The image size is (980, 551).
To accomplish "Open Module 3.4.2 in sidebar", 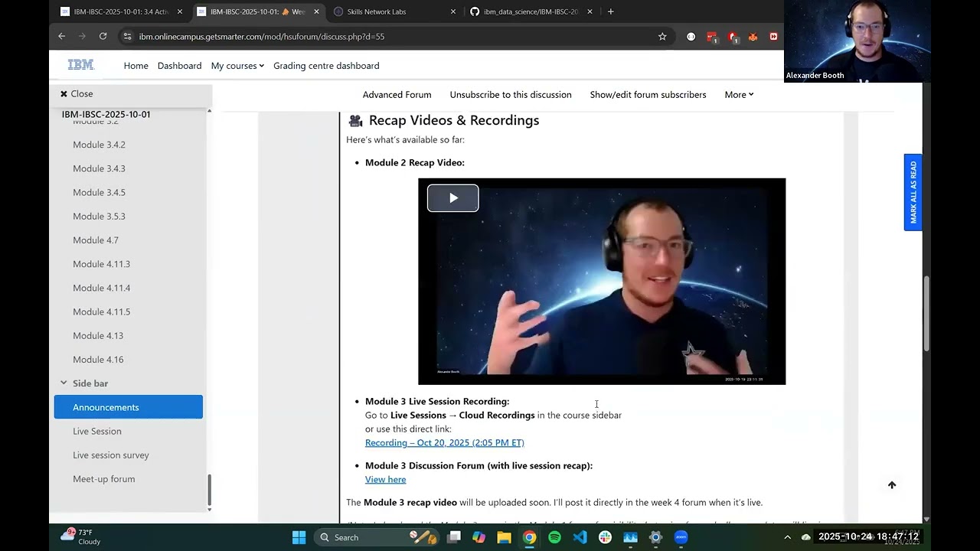I will pos(99,145).
